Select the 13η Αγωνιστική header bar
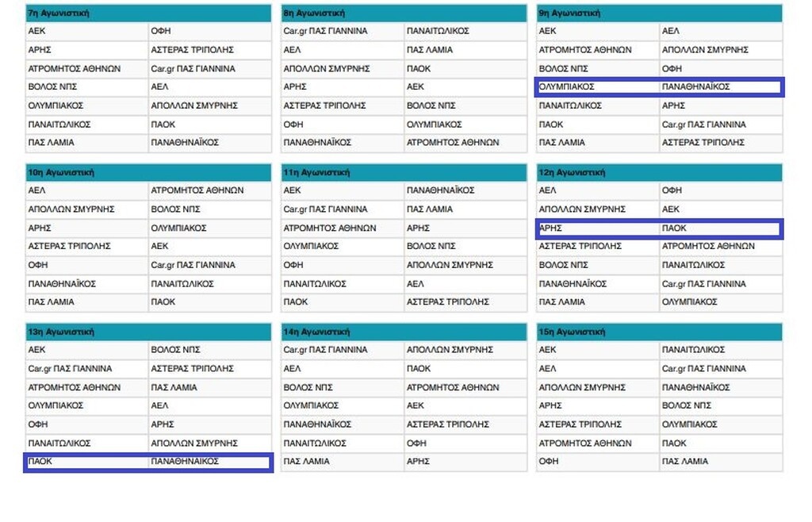This screenshot has height=522, width=812. click(x=148, y=332)
